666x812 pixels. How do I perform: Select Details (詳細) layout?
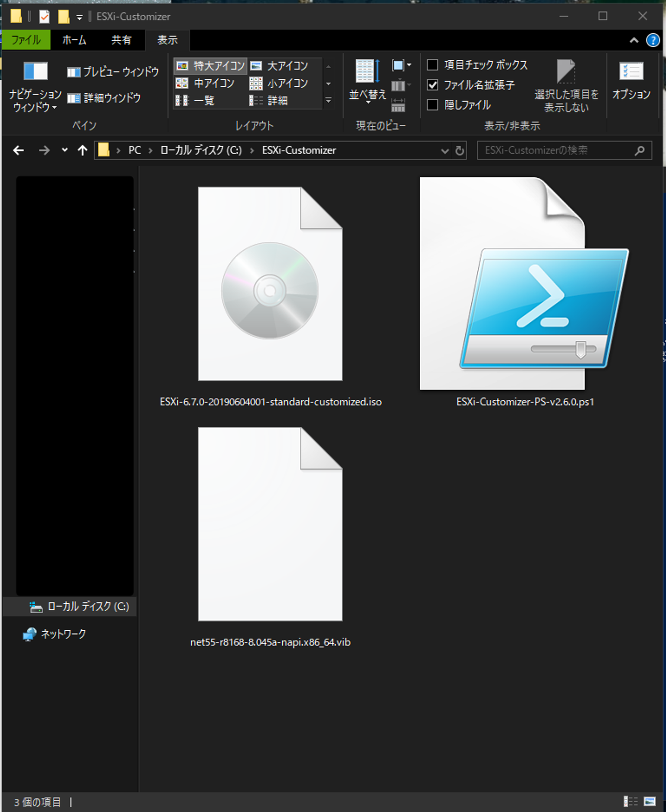click(x=269, y=101)
